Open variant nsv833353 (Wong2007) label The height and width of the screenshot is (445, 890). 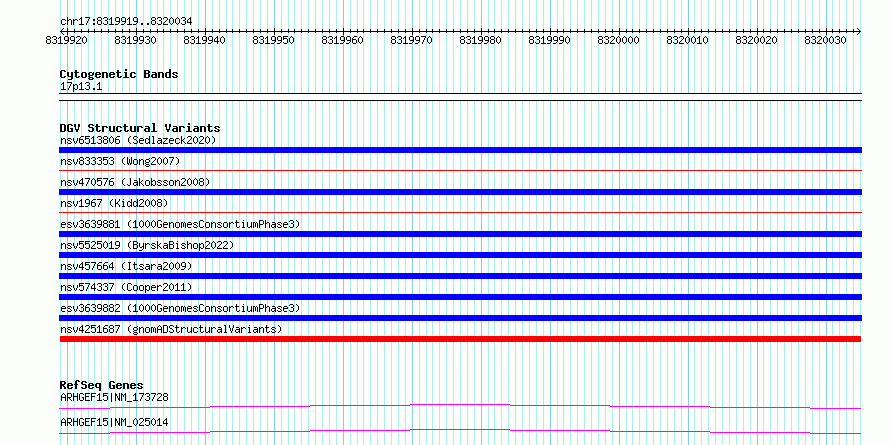tap(120, 161)
